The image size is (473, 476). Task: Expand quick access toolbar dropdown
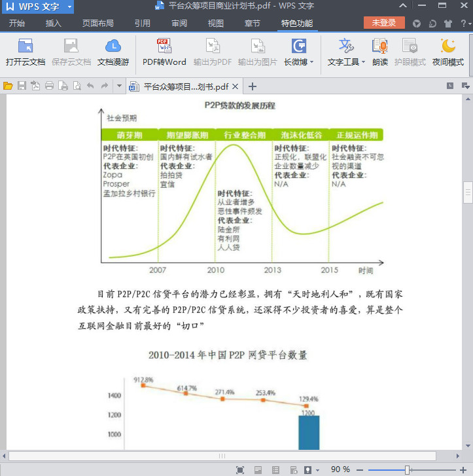tap(119, 86)
